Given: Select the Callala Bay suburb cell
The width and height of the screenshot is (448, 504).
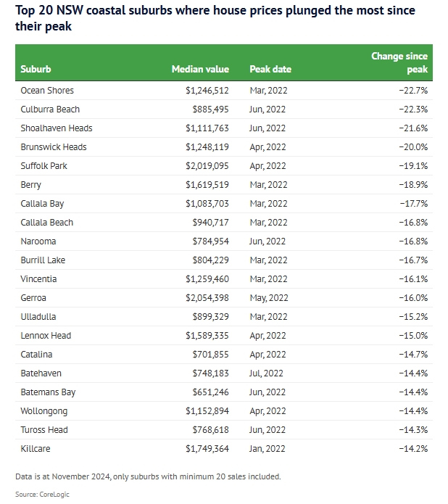Looking at the screenshot, I should click(44, 204).
